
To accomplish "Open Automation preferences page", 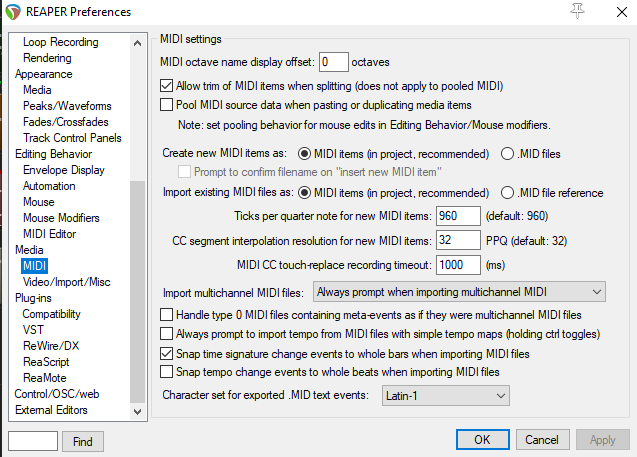I will pyautogui.click(x=49, y=186).
